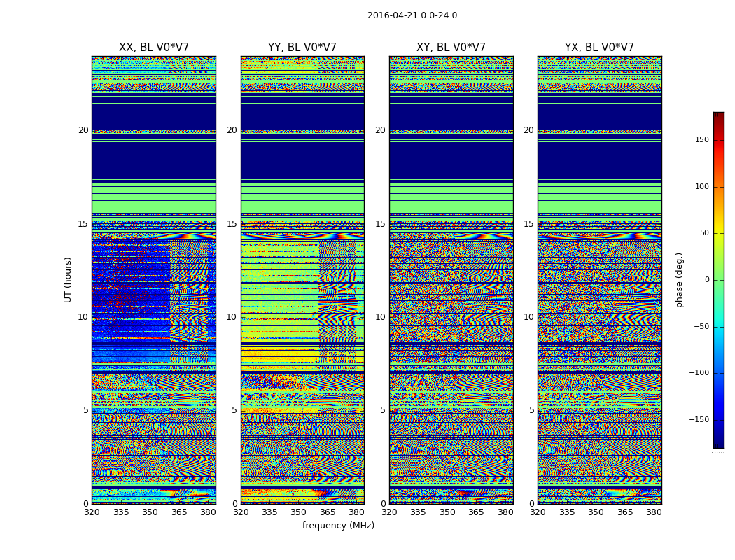Click the "YX, BL V0*V7" subplot title
Viewport: 735px width, 560px height.
pyautogui.click(x=599, y=48)
